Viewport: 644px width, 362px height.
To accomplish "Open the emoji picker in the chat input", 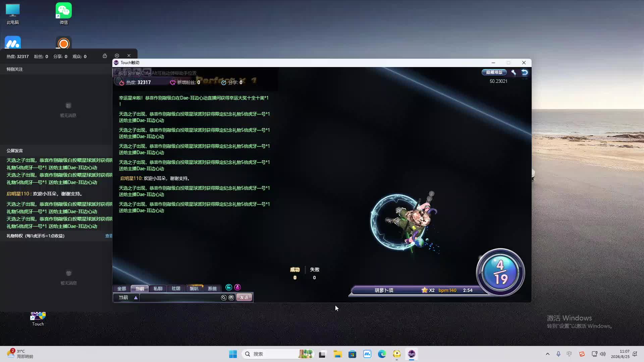I will click(x=231, y=298).
